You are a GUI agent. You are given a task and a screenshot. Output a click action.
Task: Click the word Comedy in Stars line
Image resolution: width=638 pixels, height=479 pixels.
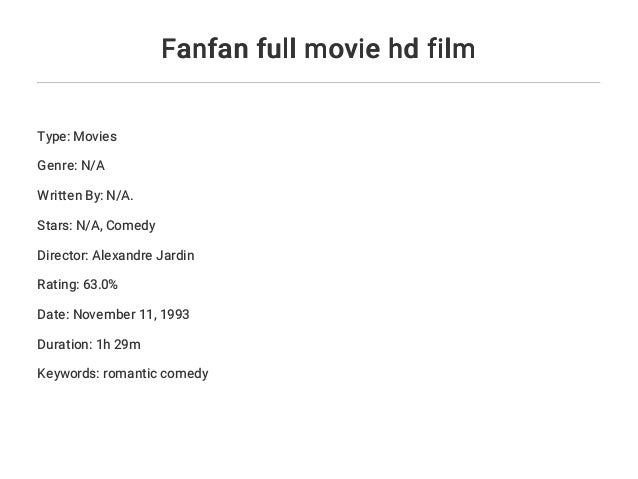point(131,225)
